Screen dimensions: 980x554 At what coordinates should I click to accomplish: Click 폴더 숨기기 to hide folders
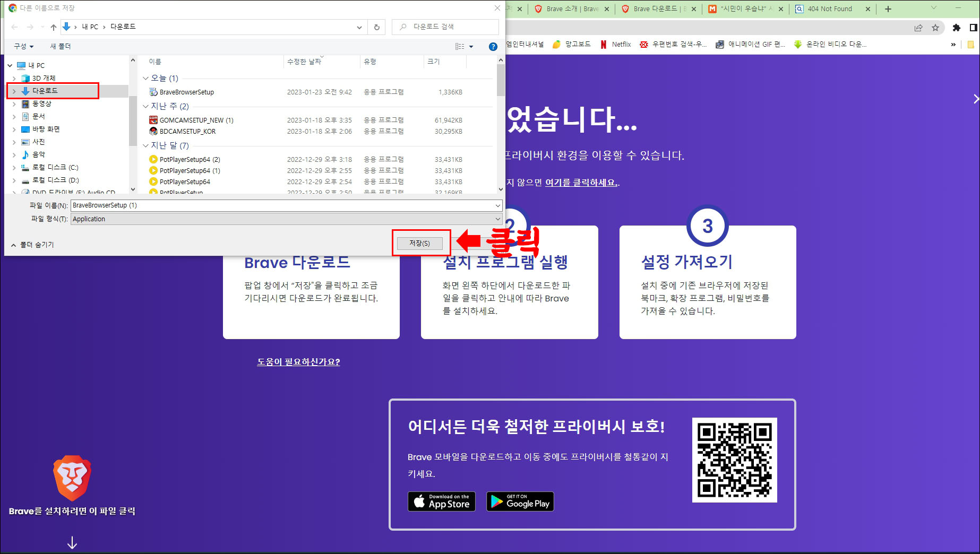pos(32,245)
